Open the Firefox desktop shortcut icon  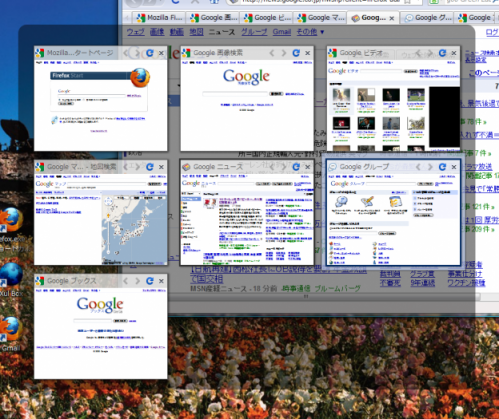click(11, 220)
